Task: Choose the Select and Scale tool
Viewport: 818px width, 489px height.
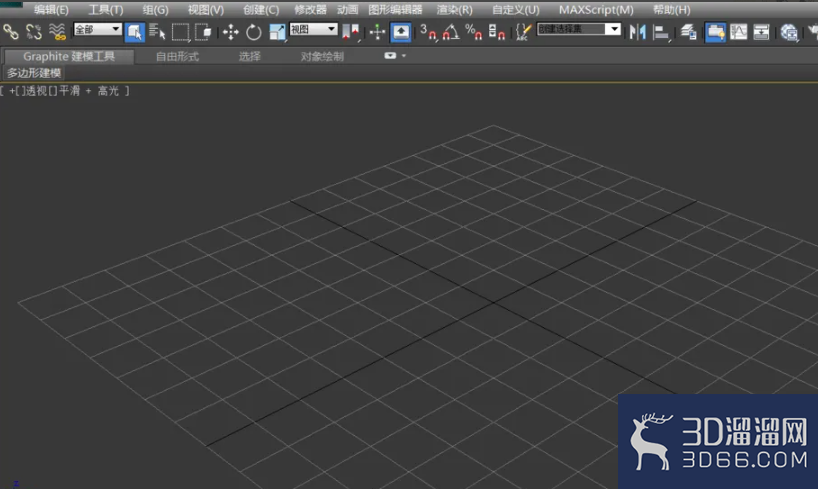Action: 277,32
